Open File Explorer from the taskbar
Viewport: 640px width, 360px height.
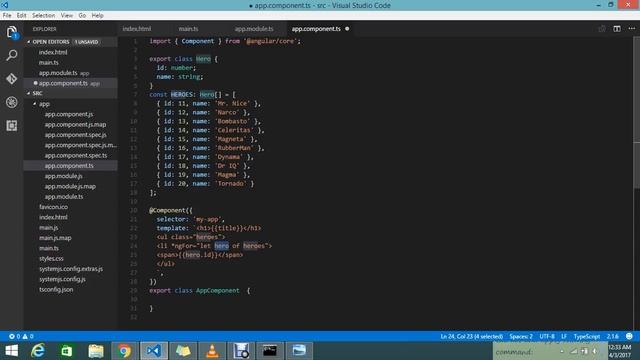(96, 351)
